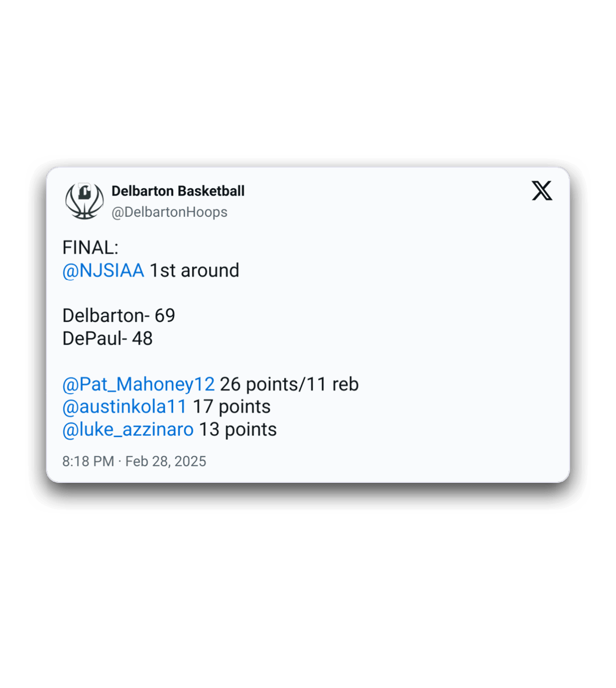Visit the @luke_azzinaro profile mention
The width and height of the screenshot is (616, 688).
tap(128, 429)
